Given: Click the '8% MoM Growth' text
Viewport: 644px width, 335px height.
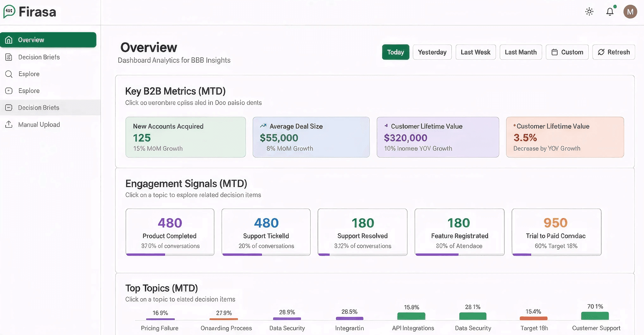Looking at the screenshot, I should [x=290, y=149].
